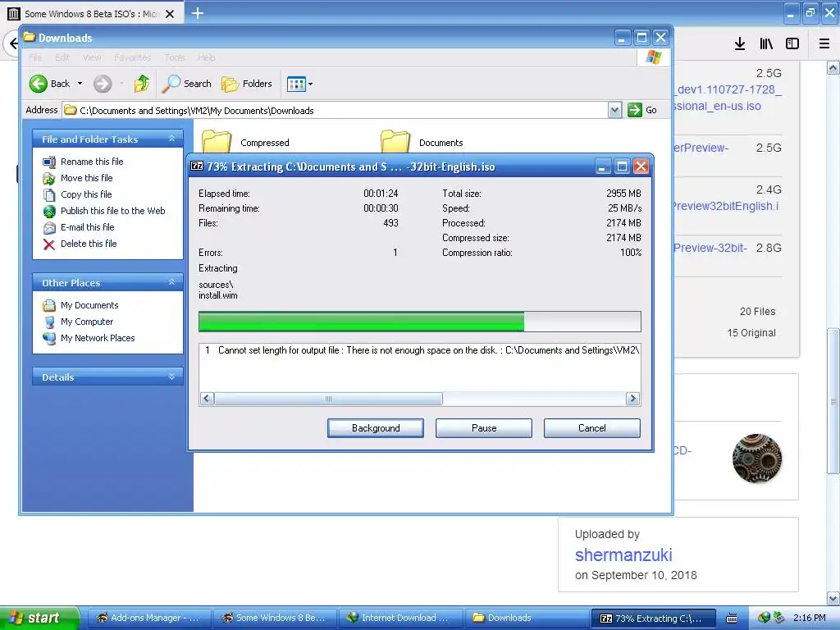Open View menu in Downloads window
The height and width of the screenshot is (630, 840).
92,57
